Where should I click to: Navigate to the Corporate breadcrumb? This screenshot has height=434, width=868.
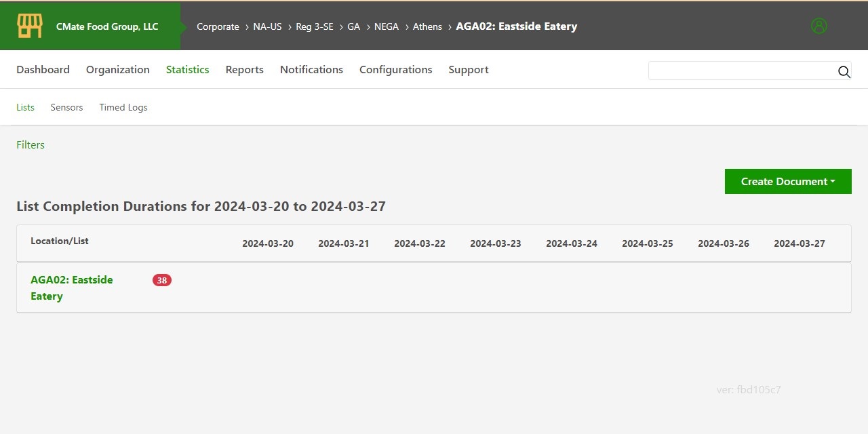pos(218,26)
